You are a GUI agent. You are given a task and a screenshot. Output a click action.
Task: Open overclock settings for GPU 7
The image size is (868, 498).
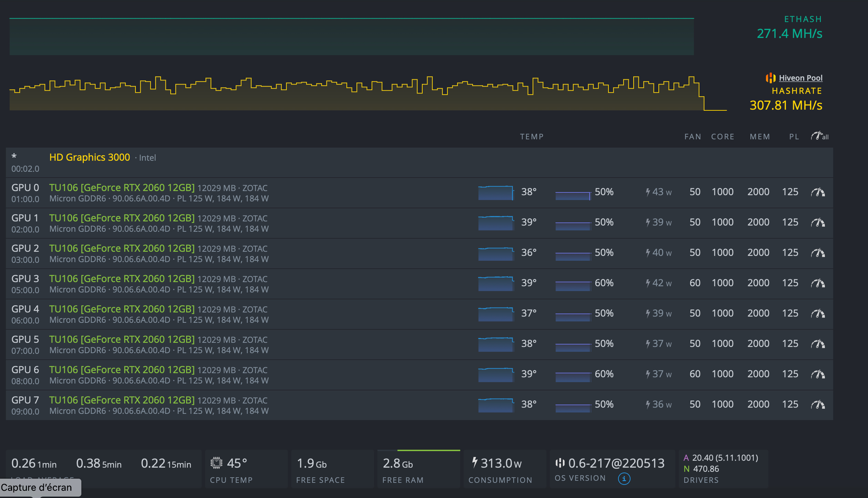pyautogui.click(x=818, y=405)
